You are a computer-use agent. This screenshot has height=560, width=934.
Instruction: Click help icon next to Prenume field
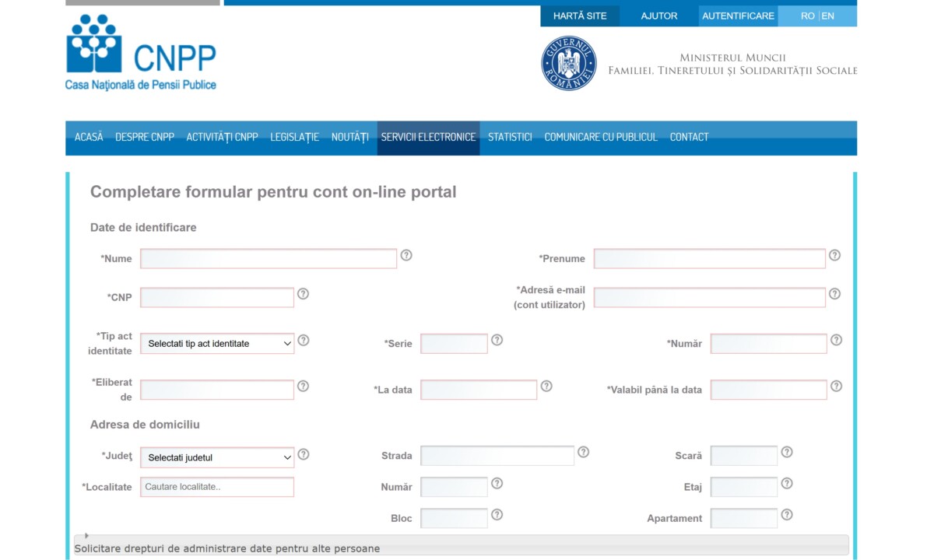[834, 255]
